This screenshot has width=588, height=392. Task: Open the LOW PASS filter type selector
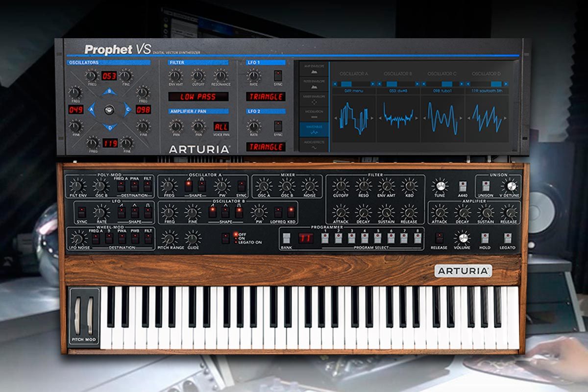point(198,97)
